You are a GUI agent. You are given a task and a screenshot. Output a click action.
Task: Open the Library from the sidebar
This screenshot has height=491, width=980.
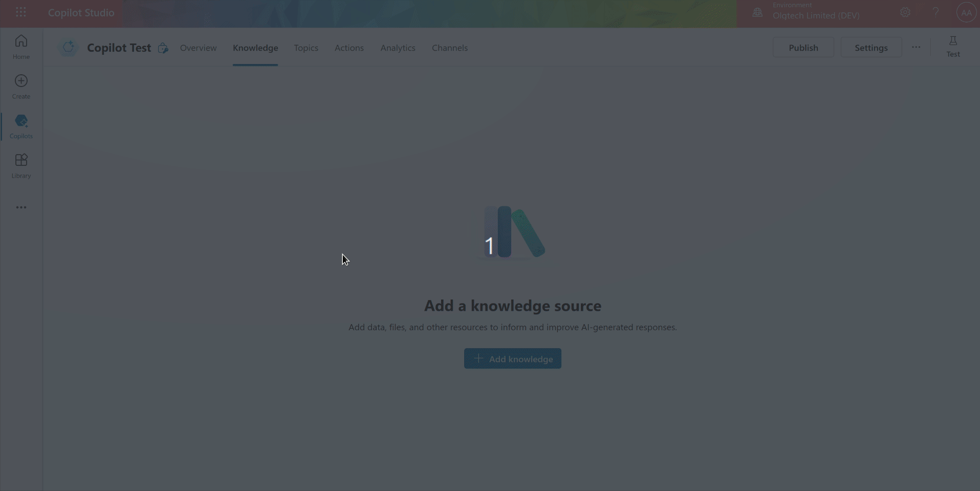tap(20, 164)
